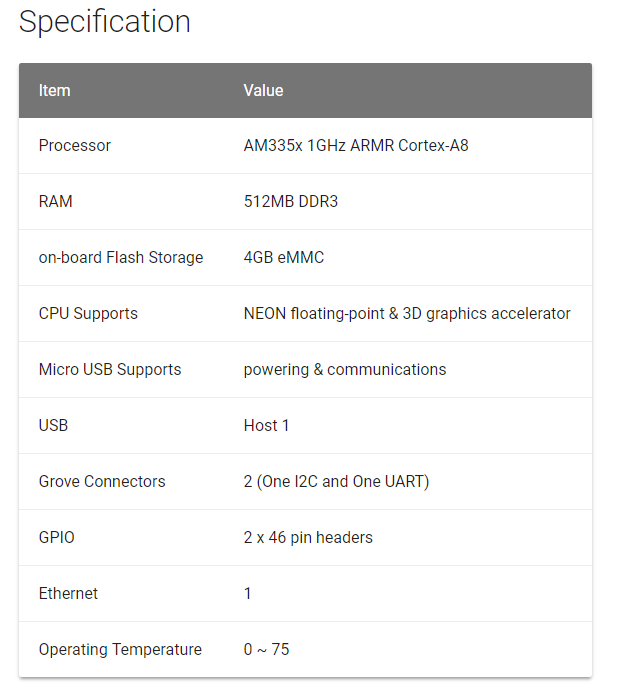The image size is (619, 691).
Task: Select the Grove Connectors label
Action: tap(102, 481)
